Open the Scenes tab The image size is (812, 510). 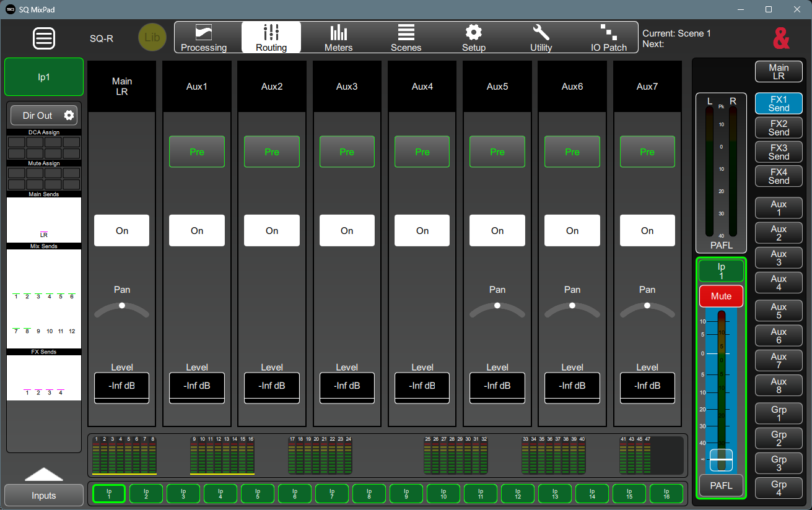[406, 38]
